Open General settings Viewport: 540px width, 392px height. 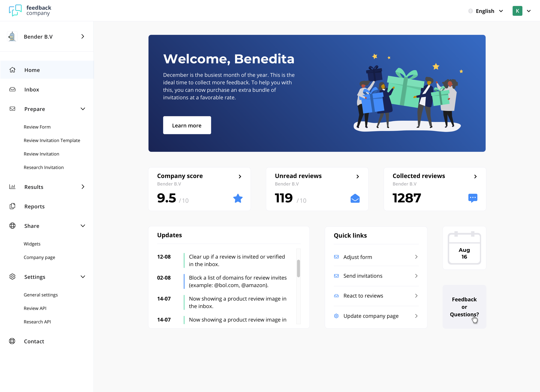41,295
